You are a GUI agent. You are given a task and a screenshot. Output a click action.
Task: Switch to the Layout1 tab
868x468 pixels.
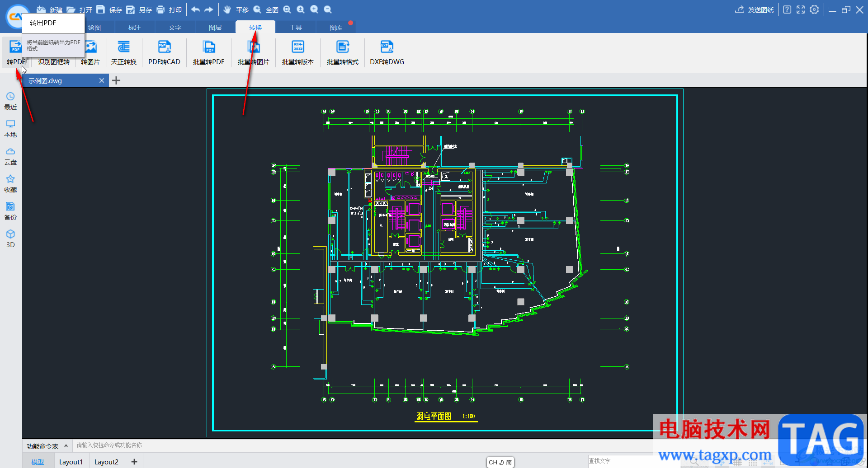coord(71,462)
